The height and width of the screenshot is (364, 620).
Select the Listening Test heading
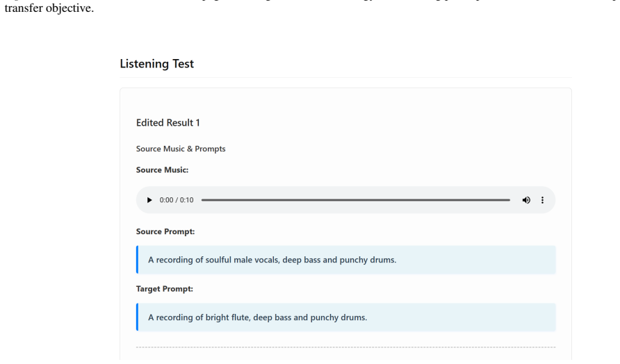(156, 64)
